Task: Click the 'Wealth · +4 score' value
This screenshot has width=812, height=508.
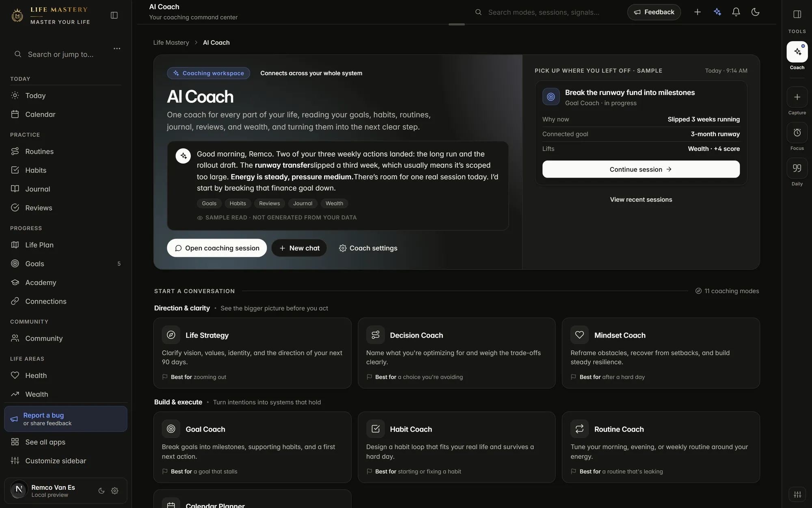Action: click(714, 149)
